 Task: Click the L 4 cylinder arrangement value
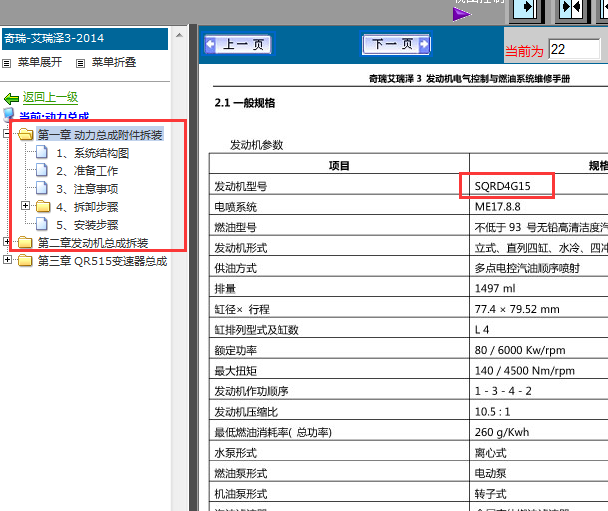[482, 330]
